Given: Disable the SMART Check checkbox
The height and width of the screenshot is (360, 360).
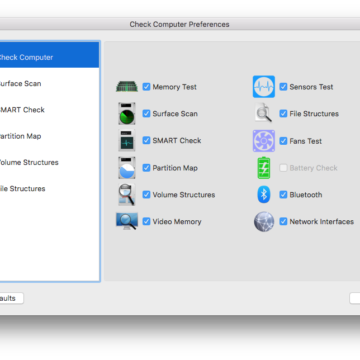Looking at the screenshot, I should coord(146,140).
